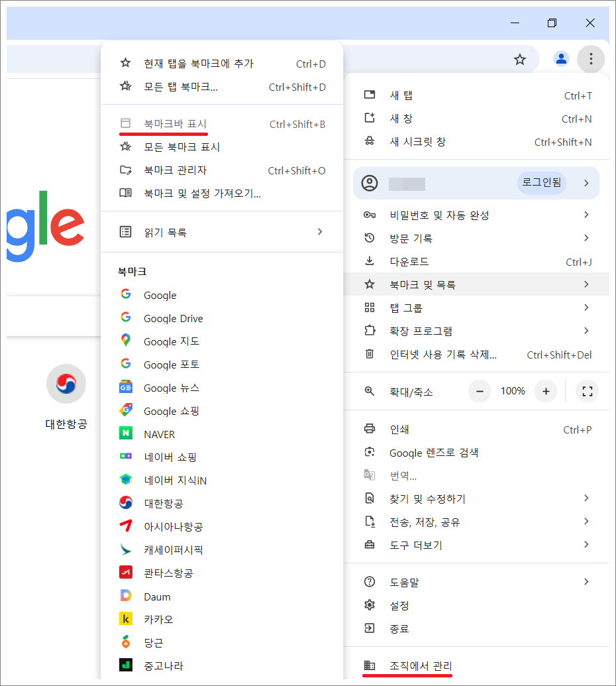Screen dimensions: 616x686
Task: Open the Chrome three-dot menu button
Action: (591, 58)
